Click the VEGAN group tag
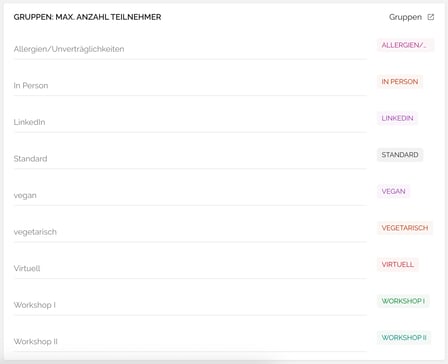The height and width of the screenshot is (364, 448). [x=393, y=191]
